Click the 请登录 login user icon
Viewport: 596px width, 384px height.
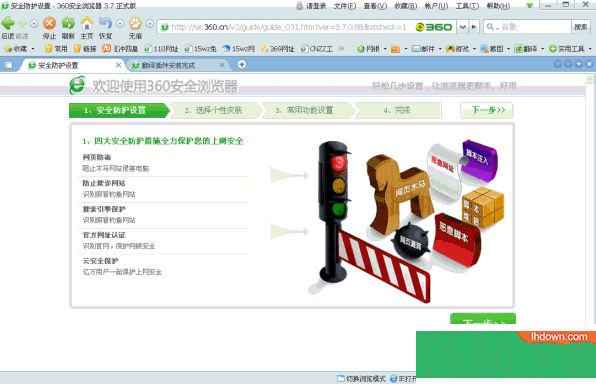click(x=300, y=5)
